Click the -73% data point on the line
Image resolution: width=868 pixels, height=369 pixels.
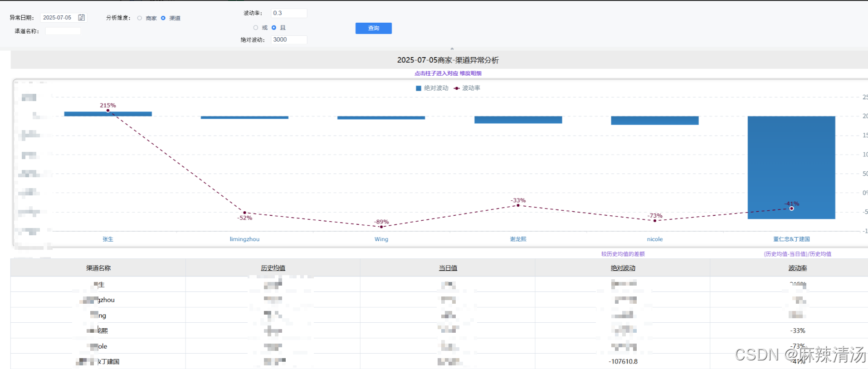click(655, 221)
